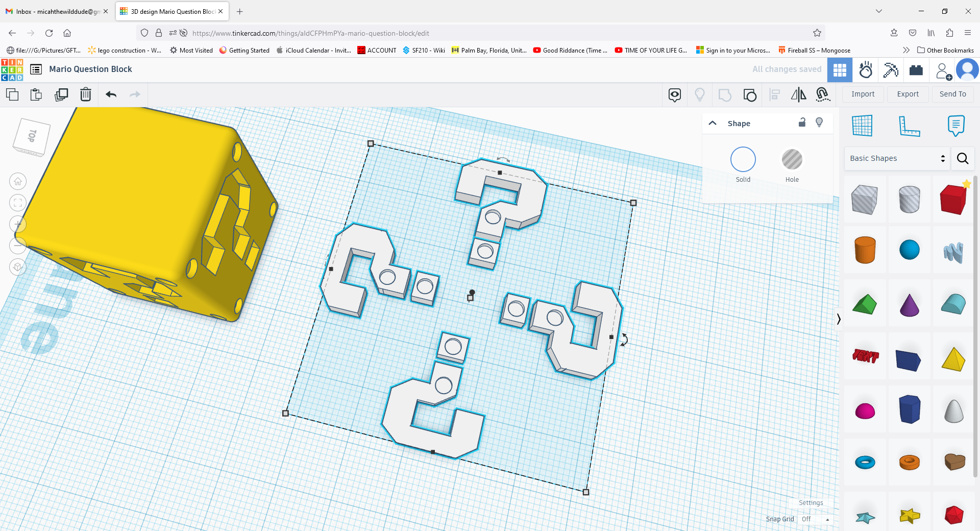980x531 pixels.
Task: Undo the last action
Action: tap(111, 94)
